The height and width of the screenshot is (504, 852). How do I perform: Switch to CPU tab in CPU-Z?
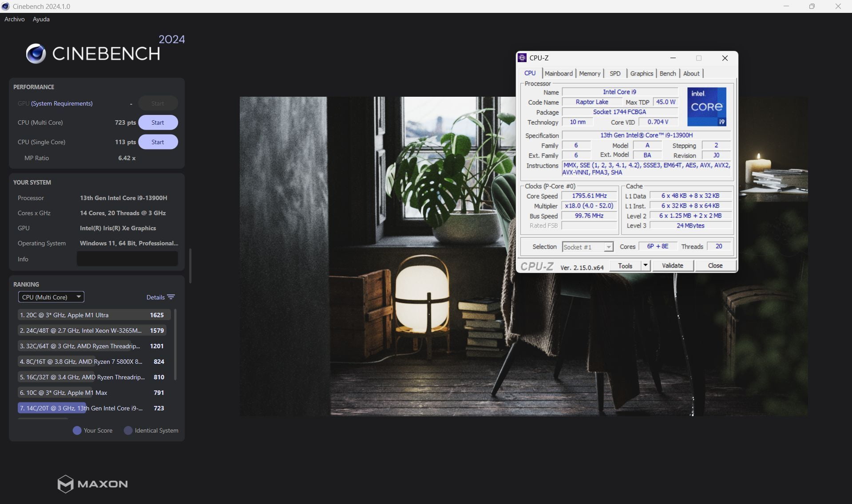pos(530,73)
